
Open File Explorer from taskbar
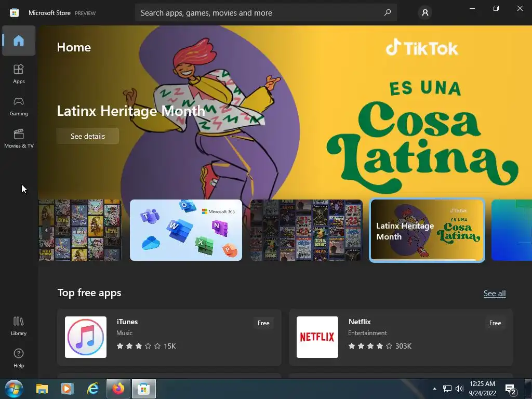coord(42,389)
